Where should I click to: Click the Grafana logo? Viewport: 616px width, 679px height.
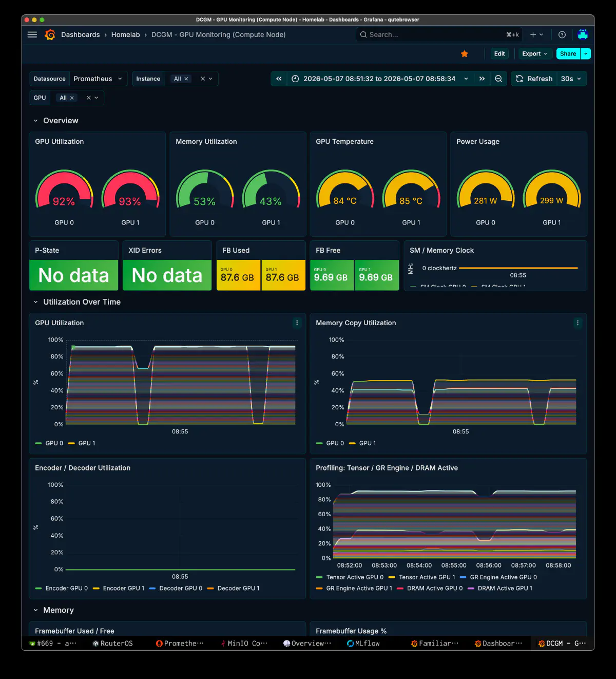[x=50, y=34]
